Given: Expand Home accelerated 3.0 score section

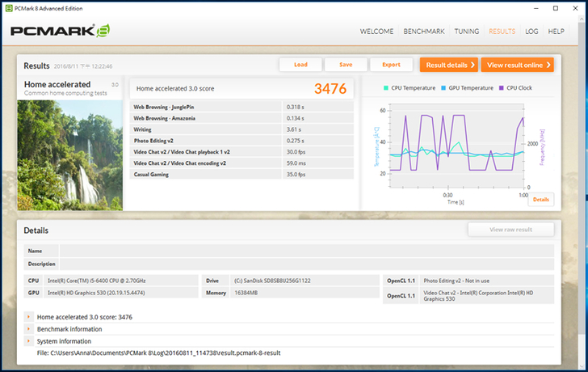Looking at the screenshot, I should click(x=29, y=317).
